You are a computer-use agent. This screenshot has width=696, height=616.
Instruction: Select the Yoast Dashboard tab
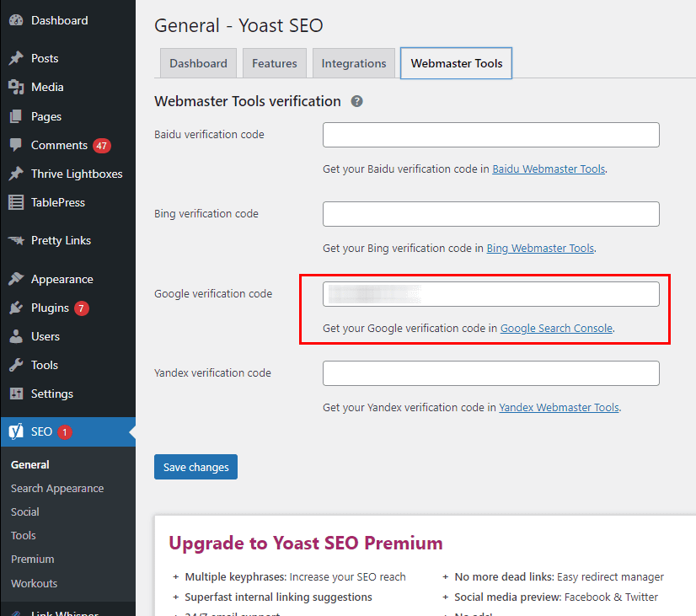coord(198,63)
